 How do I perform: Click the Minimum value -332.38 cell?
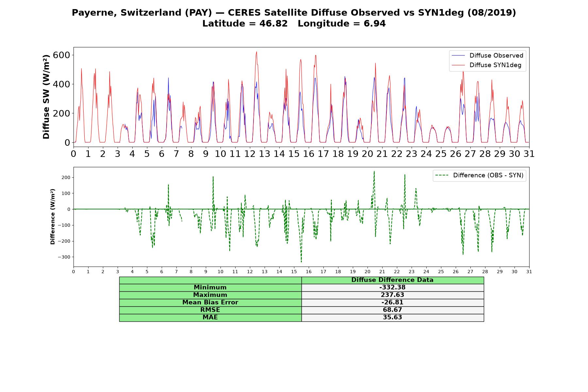pyautogui.click(x=392, y=287)
